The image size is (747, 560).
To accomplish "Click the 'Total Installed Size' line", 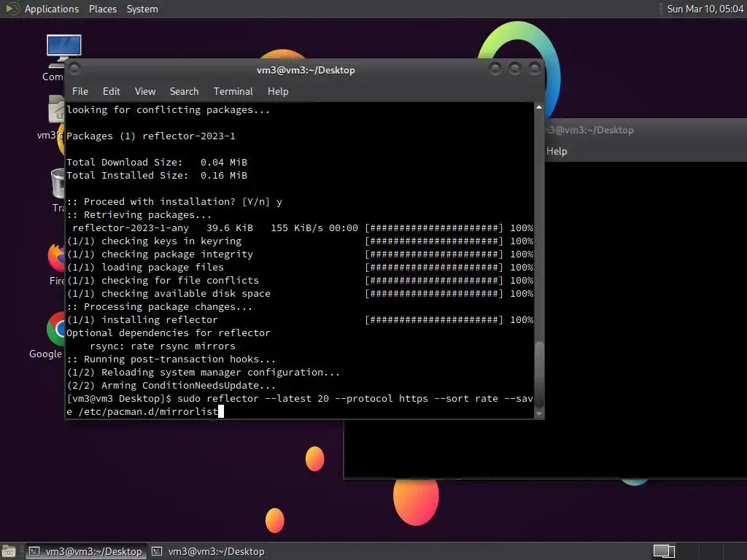I will click(157, 176).
